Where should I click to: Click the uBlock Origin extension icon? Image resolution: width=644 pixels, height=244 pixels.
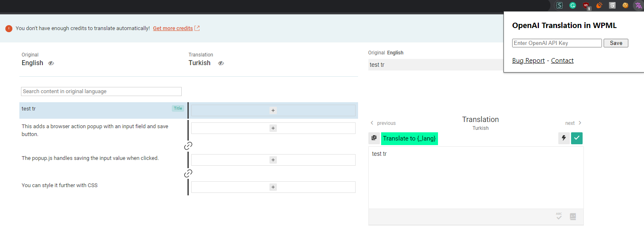585,5
